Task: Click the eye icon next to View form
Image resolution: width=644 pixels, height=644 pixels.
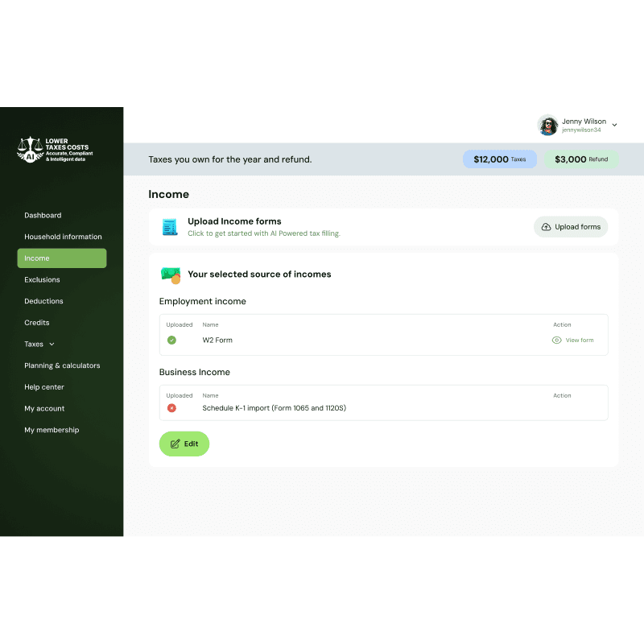Action: tap(556, 340)
